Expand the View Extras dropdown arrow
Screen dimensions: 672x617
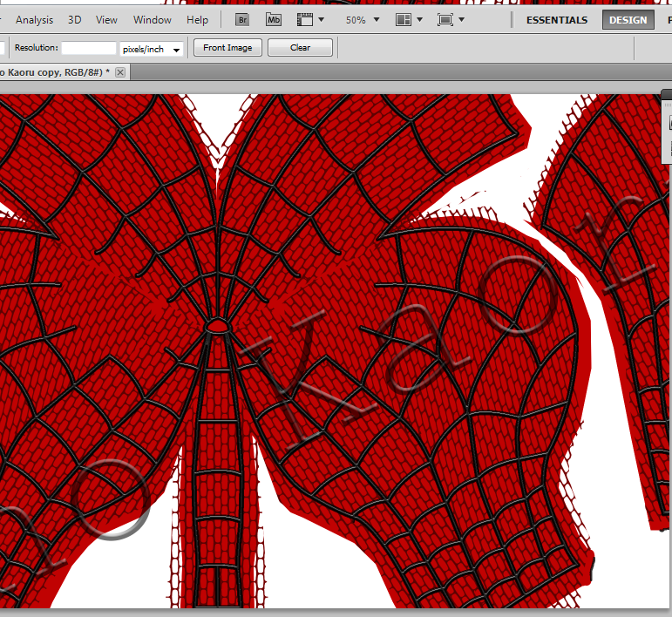click(x=322, y=20)
